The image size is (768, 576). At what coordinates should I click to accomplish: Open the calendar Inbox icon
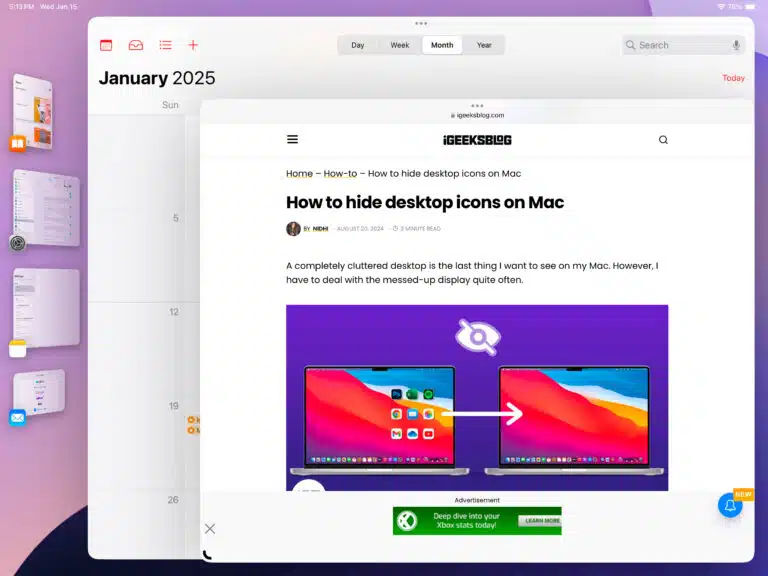pyautogui.click(x=135, y=45)
